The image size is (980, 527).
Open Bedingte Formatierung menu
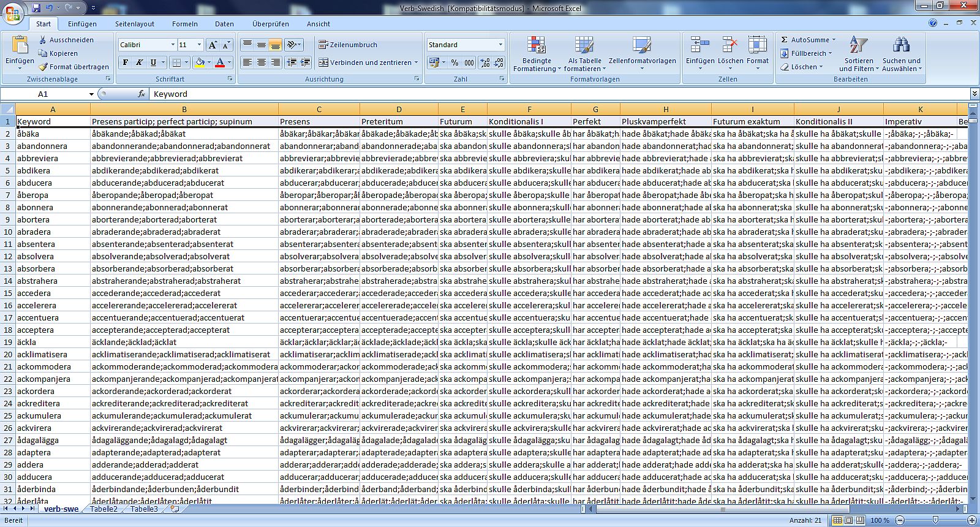[537, 52]
